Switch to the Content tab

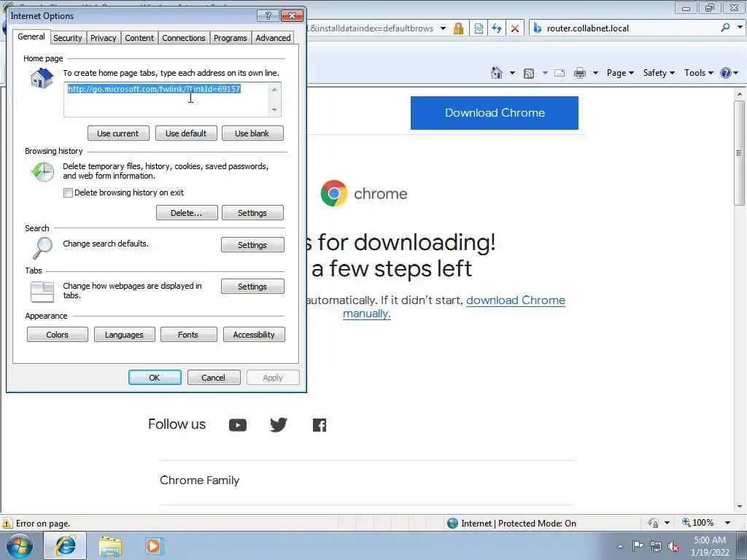coord(139,38)
